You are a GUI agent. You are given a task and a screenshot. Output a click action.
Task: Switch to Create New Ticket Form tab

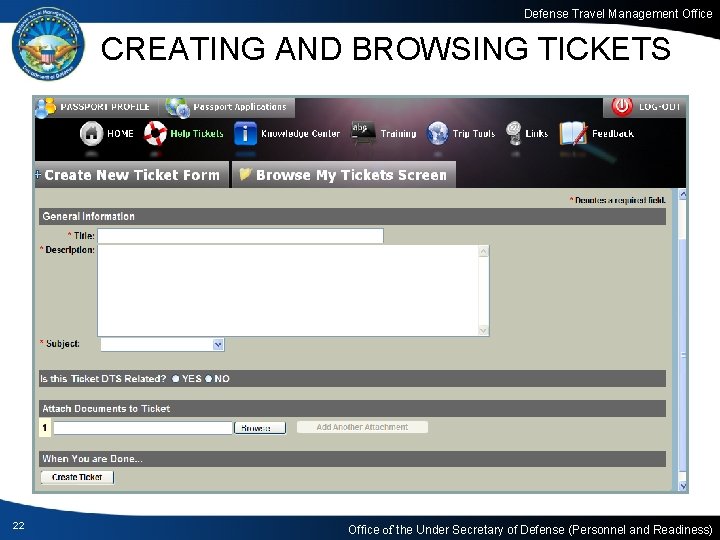[132, 174]
